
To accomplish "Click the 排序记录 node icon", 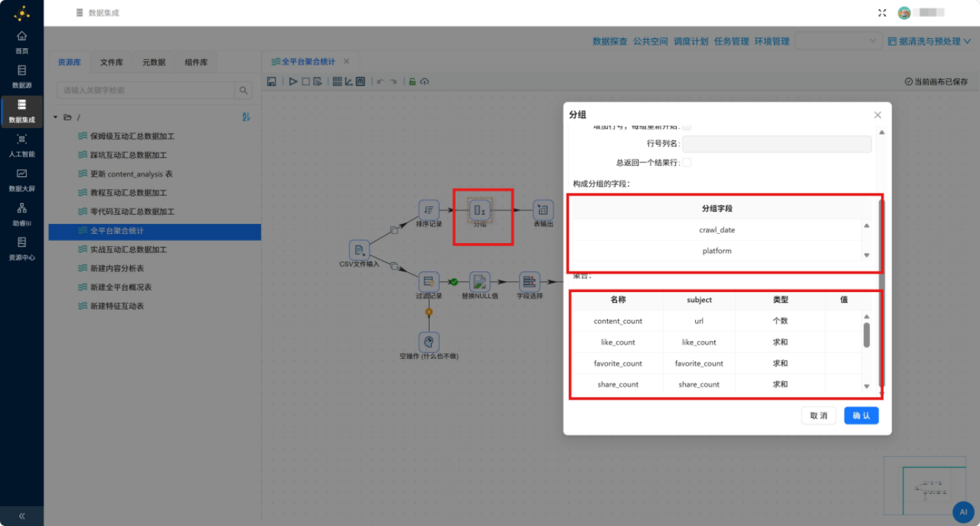I will [429, 209].
